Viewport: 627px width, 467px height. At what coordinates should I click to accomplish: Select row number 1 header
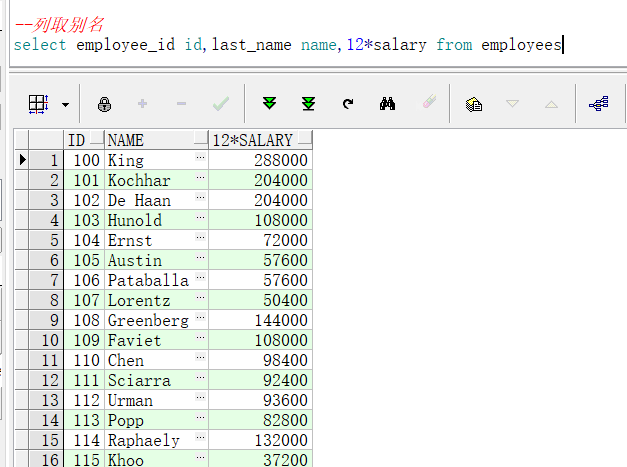click(46, 160)
